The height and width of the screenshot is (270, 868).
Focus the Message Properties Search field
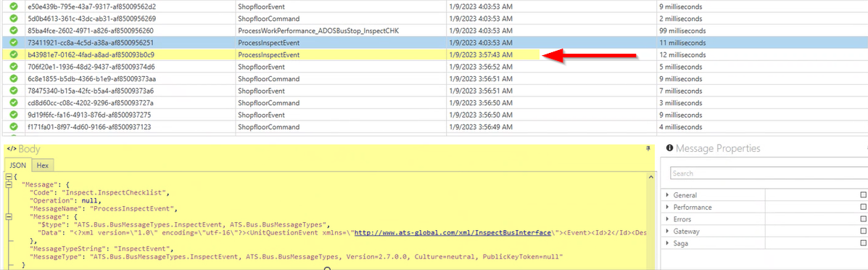pyautogui.click(x=769, y=173)
